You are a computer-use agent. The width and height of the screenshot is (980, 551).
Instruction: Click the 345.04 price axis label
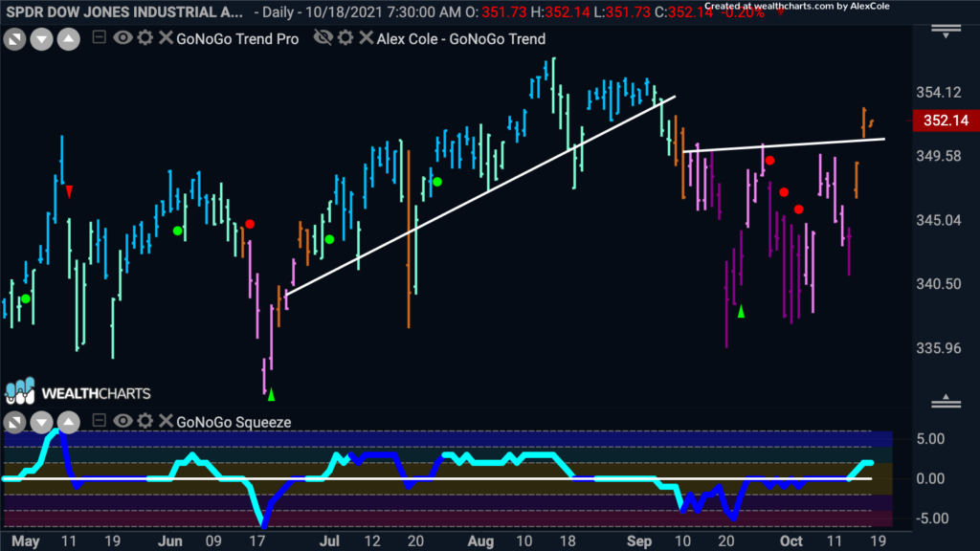pyautogui.click(x=939, y=220)
